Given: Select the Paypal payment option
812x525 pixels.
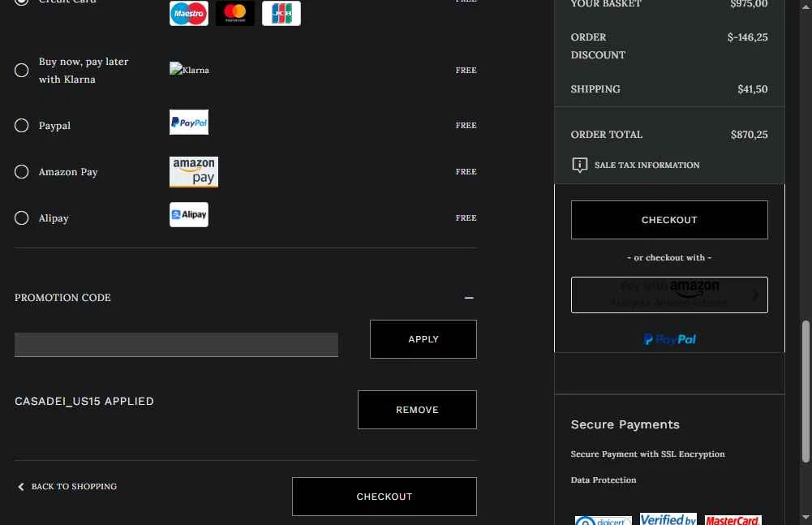Looking at the screenshot, I should click(x=21, y=126).
